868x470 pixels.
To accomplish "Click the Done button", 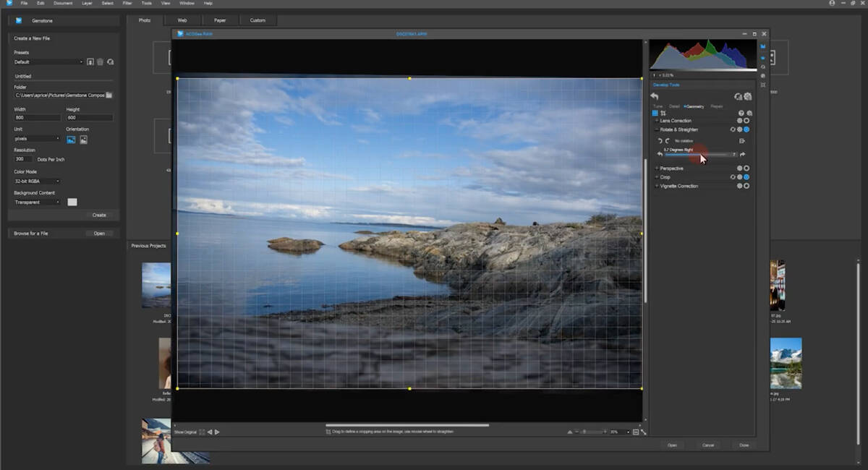I will [x=744, y=445].
